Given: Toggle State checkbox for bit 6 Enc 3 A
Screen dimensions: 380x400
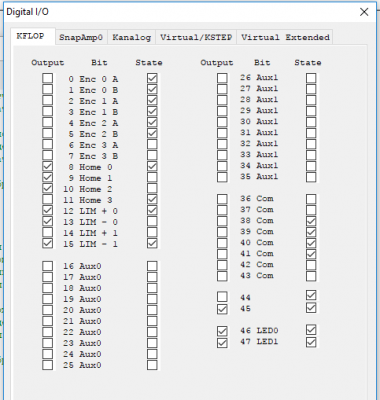Looking at the screenshot, I should click(x=152, y=144).
